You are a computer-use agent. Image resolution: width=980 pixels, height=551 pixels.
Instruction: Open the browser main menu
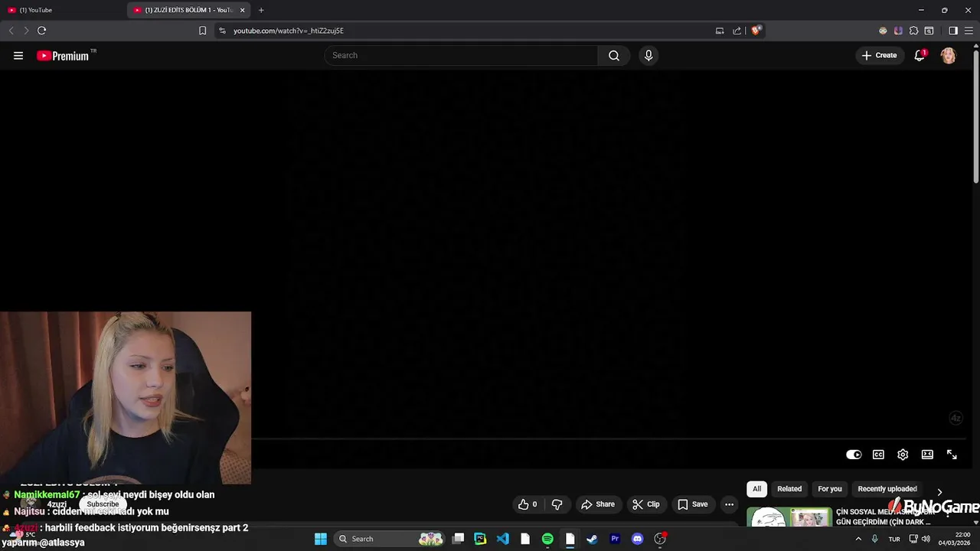coord(969,31)
